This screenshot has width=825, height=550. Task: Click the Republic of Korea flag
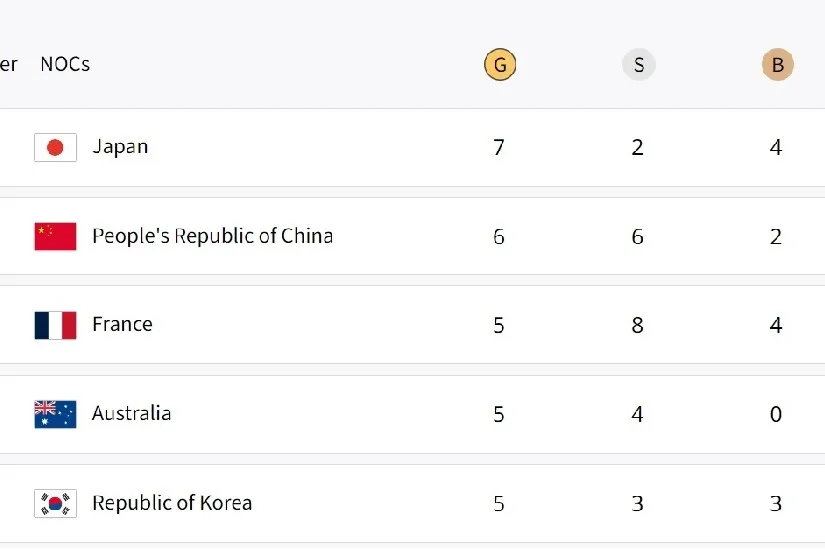point(55,503)
